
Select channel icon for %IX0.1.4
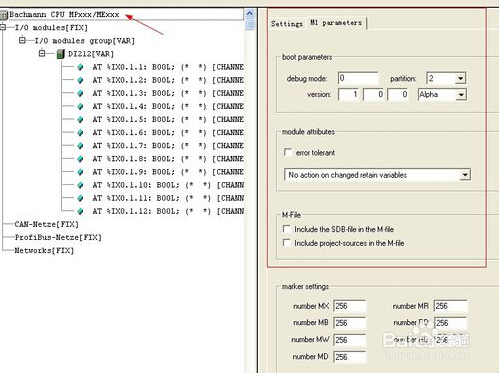(x=80, y=106)
